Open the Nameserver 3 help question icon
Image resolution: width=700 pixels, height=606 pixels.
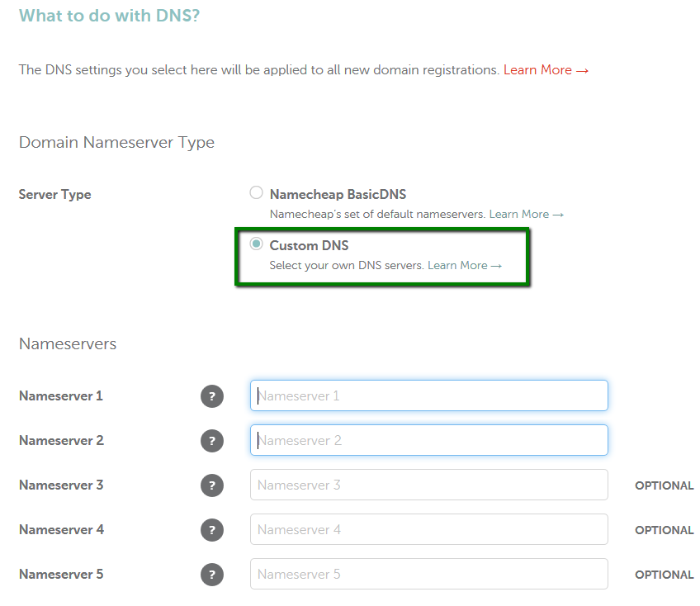coord(212,485)
